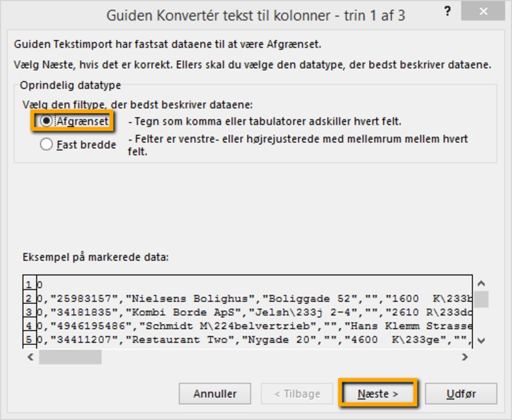The width and height of the screenshot is (512, 420).
Task: Click the preview's scroll right arrow
Action: pyautogui.click(x=465, y=357)
